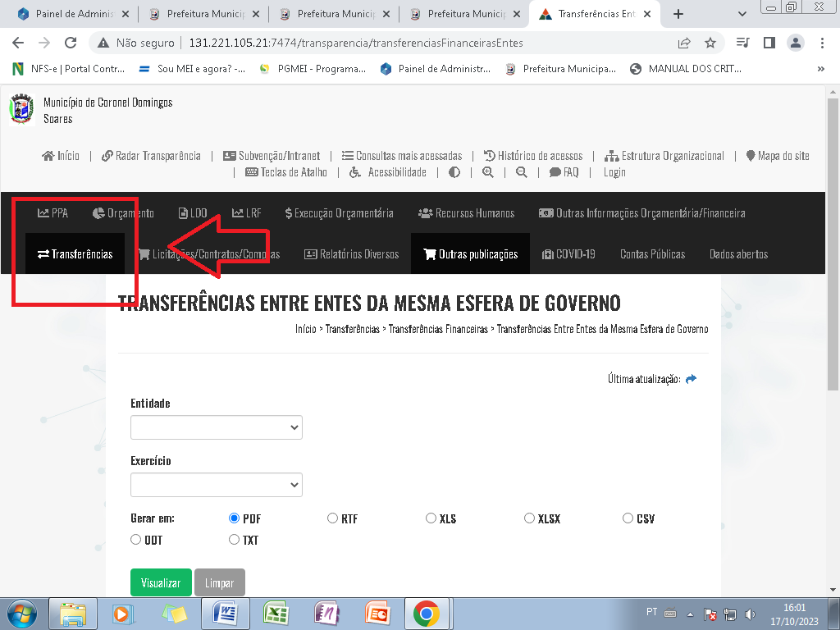Open the PPA menu

pyautogui.click(x=52, y=213)
